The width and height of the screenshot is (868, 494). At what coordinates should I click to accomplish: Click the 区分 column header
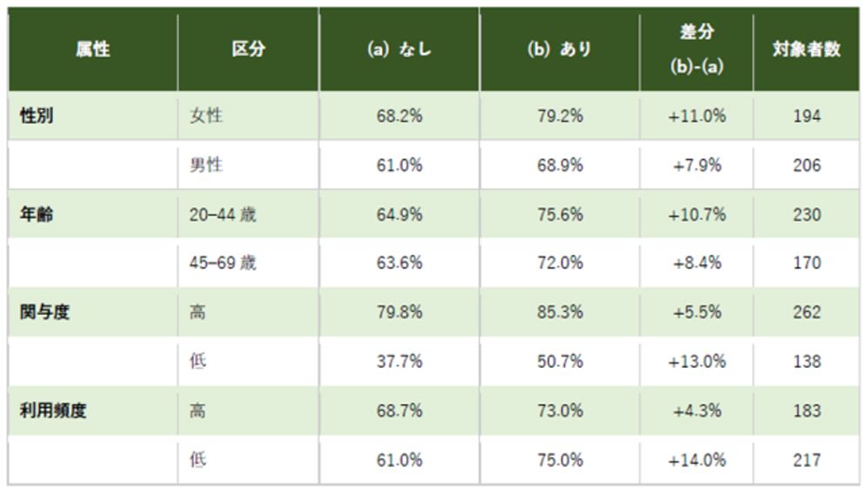248,50
